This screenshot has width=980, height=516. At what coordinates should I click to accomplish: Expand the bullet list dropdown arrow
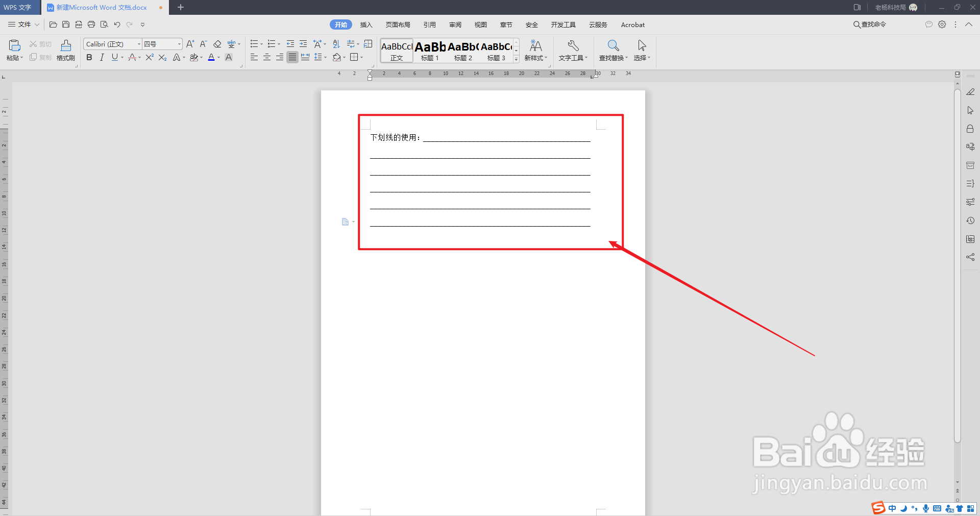261,44
